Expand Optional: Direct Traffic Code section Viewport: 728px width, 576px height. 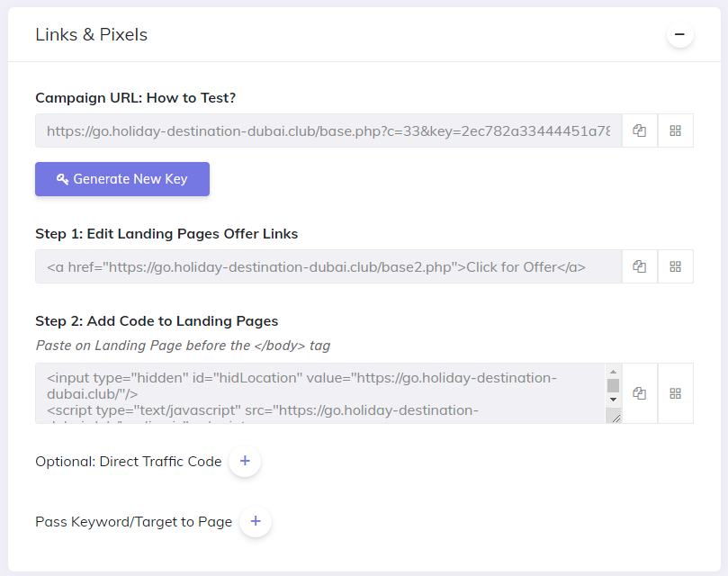pyautogui.click(x=245, y=461)
